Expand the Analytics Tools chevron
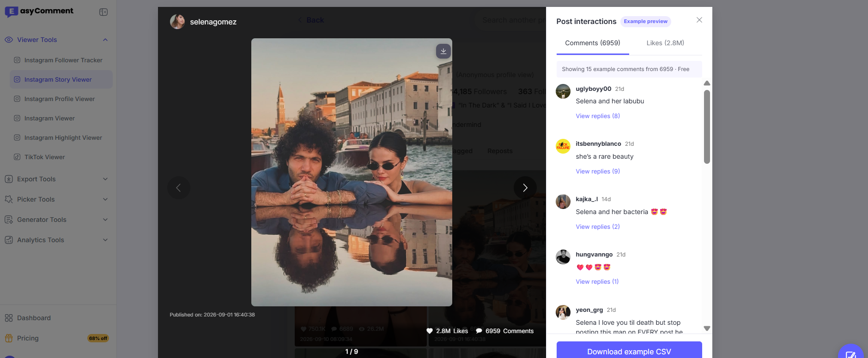 point(105,240)
